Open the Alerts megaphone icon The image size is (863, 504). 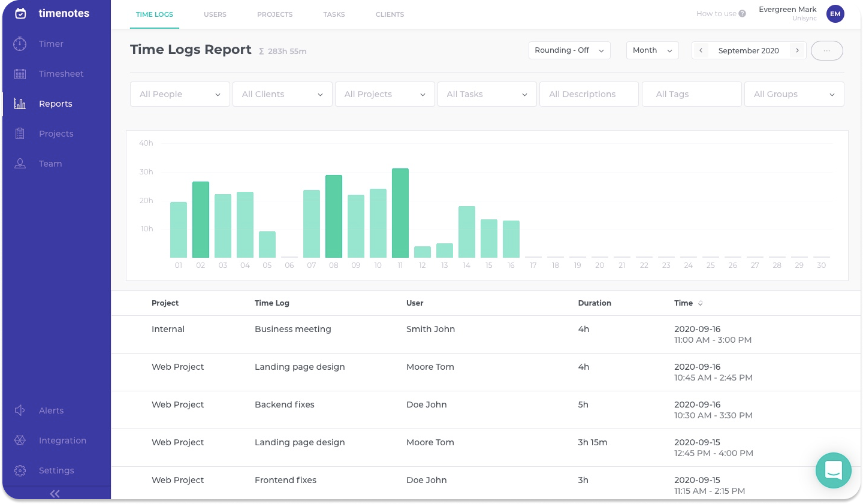(20, 411)
